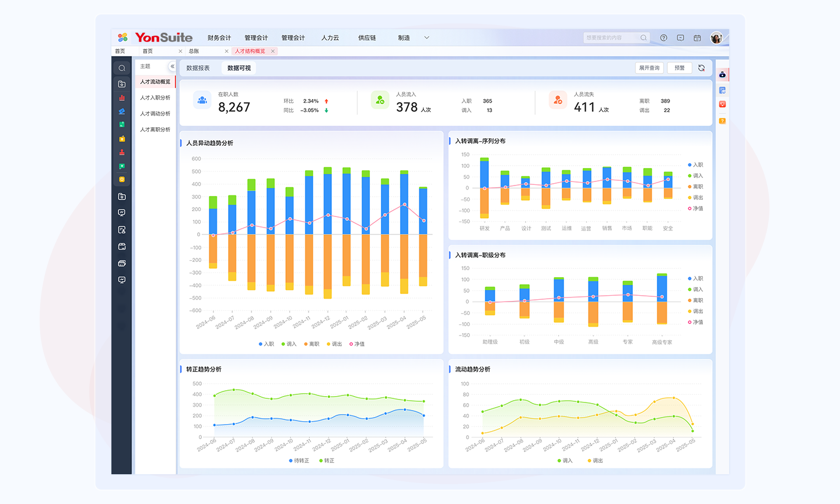Open the message chat icon in header
The image size is (840, 504).
point(680,38)
